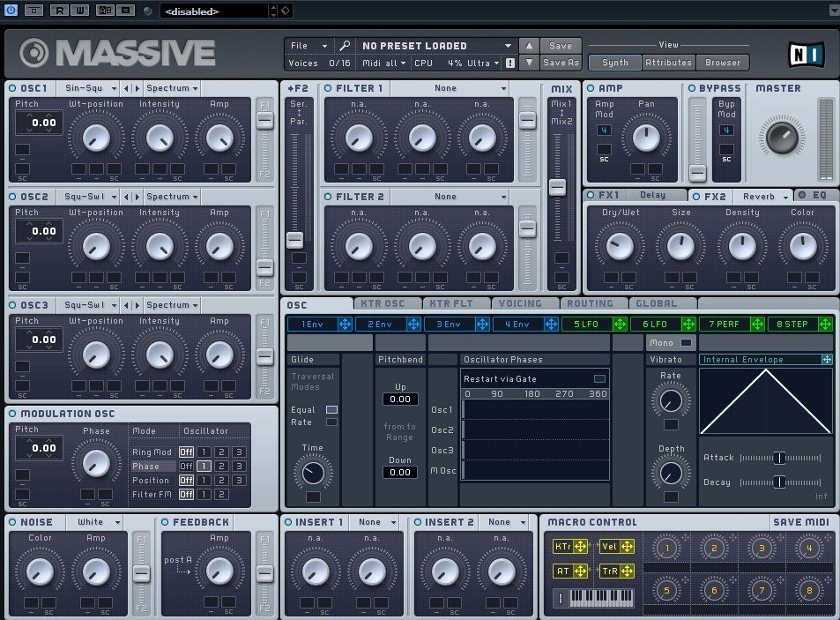The height and width of the screenshot is (620, 840).
Task: Click the Write automation W button
Action: [x=79, y=11]
